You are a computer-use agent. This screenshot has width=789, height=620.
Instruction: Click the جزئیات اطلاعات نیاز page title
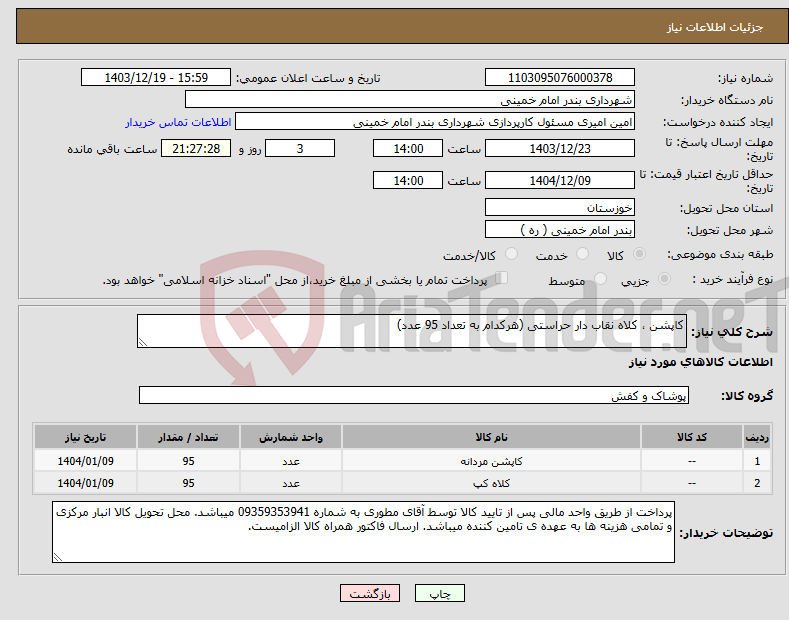click(x=715, y=27)
